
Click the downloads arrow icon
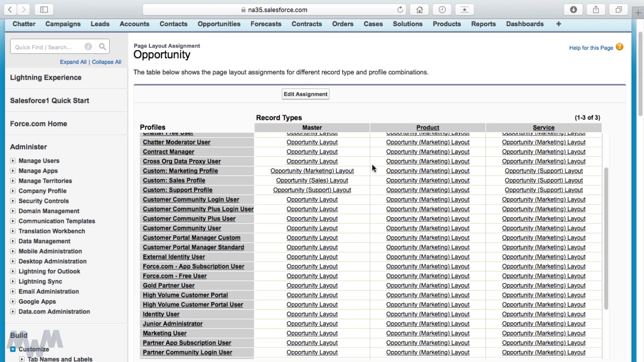click(x=573, y=10)
